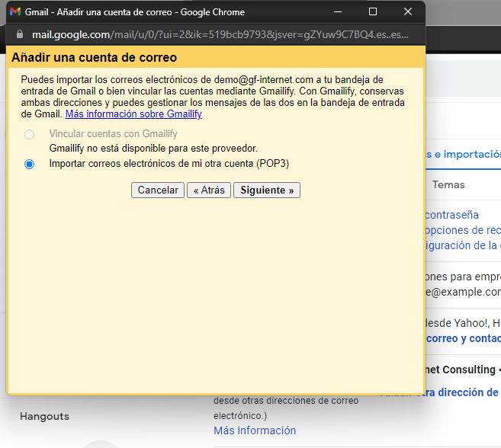Select Importar correos electrónicos (POP3) radio button

tap(30, 164)
